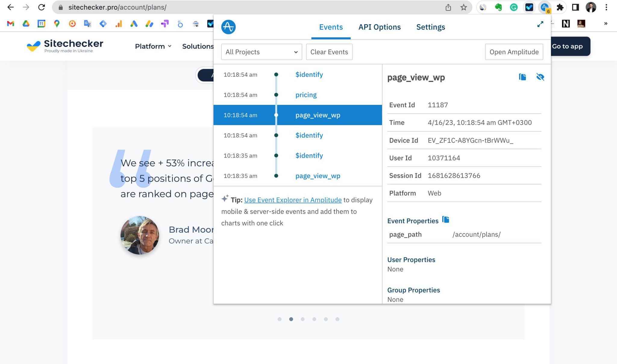The image size is (617, 364).
Task: Switch to the API Options tab
Action: (379, 27)
